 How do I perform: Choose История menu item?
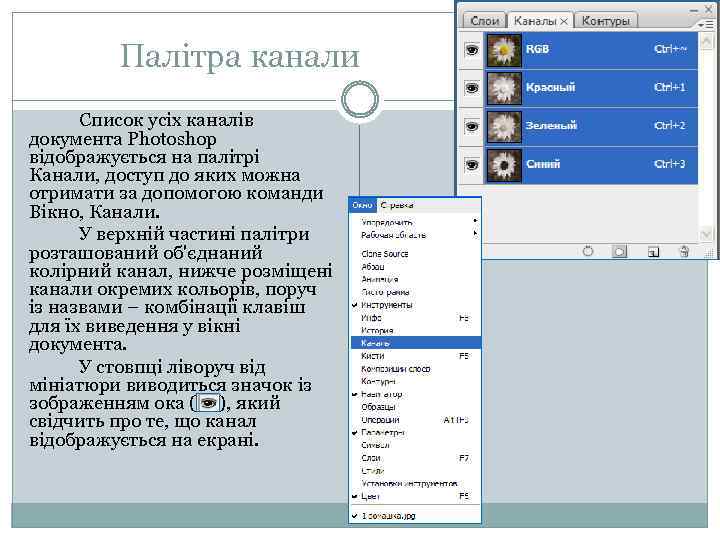[x=415, y=331]
